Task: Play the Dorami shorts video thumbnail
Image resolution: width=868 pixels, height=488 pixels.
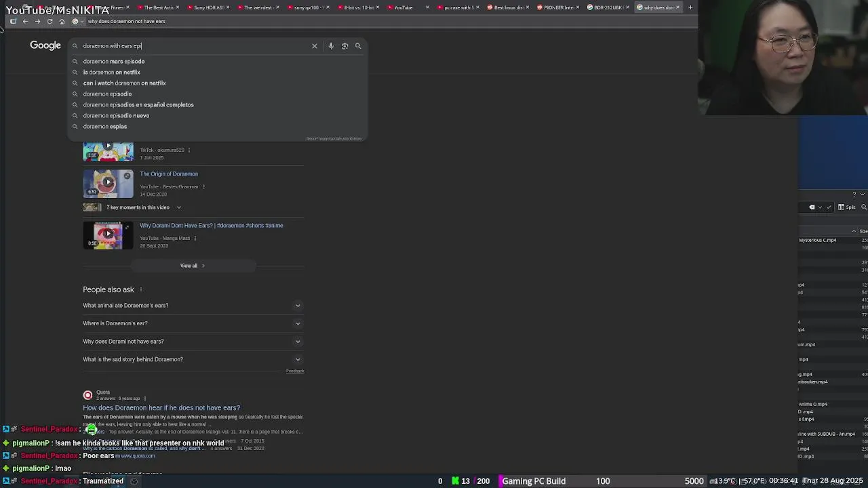Action: point(108,235)
